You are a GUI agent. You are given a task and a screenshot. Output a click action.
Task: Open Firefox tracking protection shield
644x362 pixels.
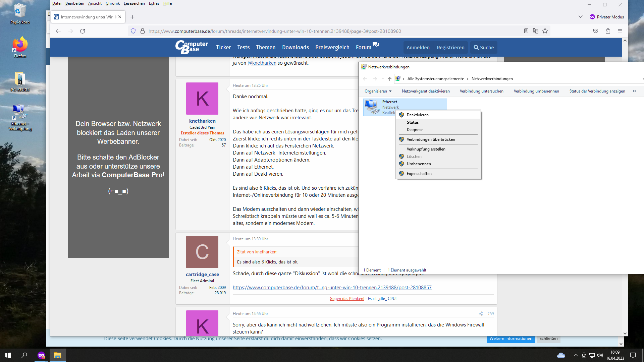(x=133, y=31)
